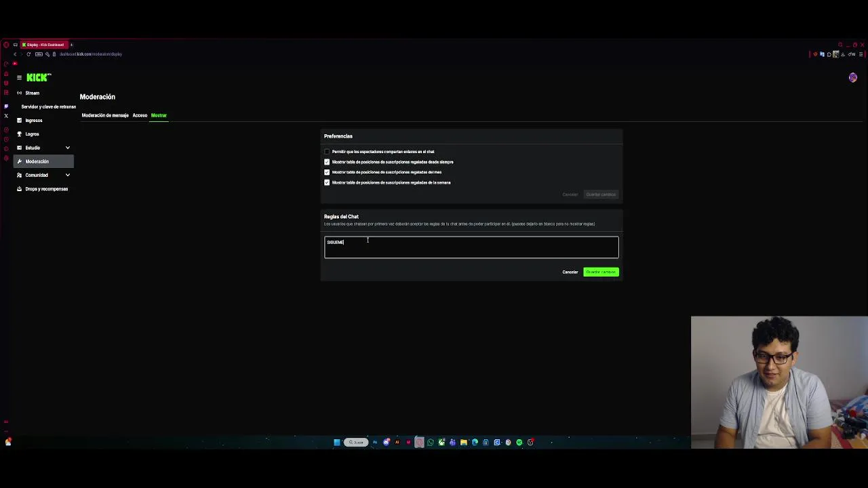
Task: Switch to Moderación de mensaje tab
Action: click(x=105, y=115)
